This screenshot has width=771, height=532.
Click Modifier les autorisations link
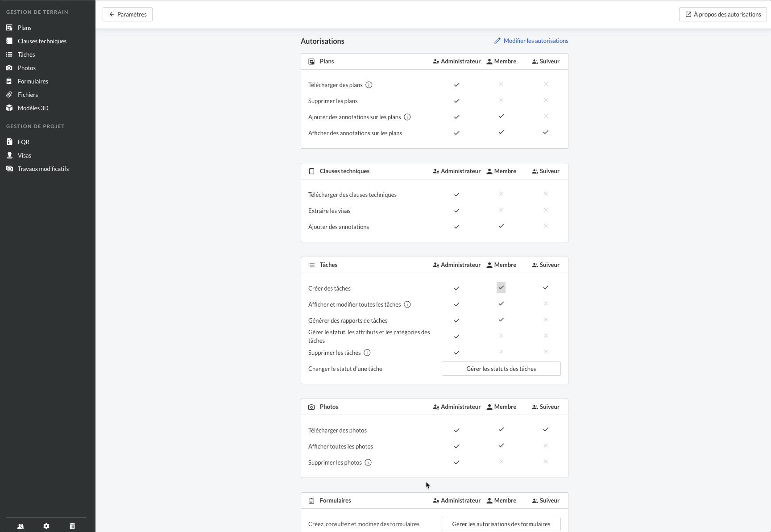point(531,41)
